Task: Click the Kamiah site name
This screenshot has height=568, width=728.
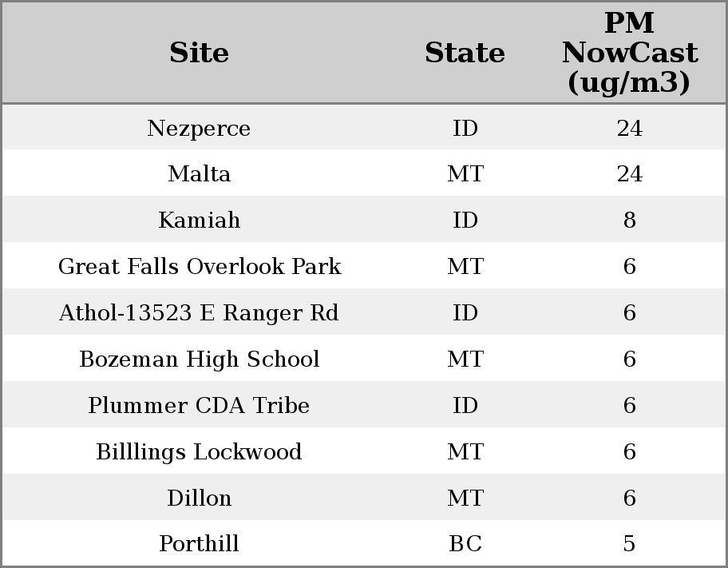Action: pyautogui.click(x=199, y=220)
